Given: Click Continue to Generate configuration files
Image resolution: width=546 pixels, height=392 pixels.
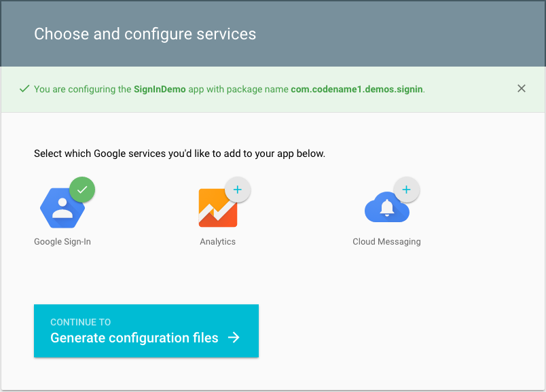Looking at the screenshot, I should tap(146, 329).
